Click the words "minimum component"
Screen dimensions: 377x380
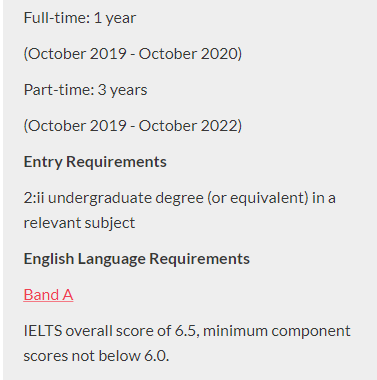(x=277, y=332)
